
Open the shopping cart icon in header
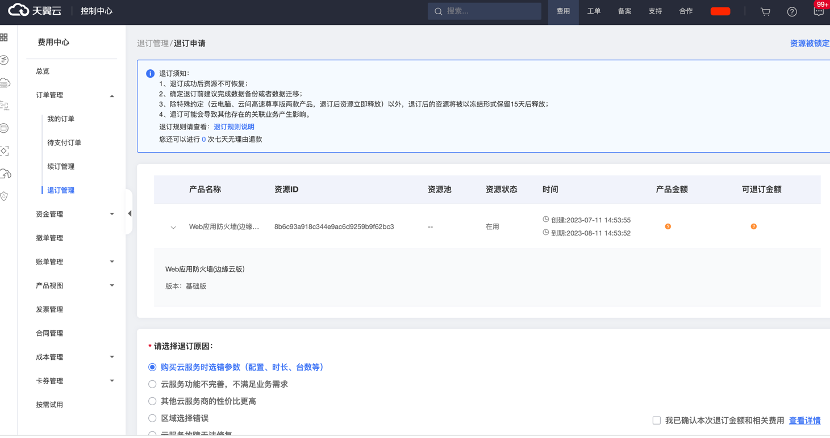tap(765, 11)
